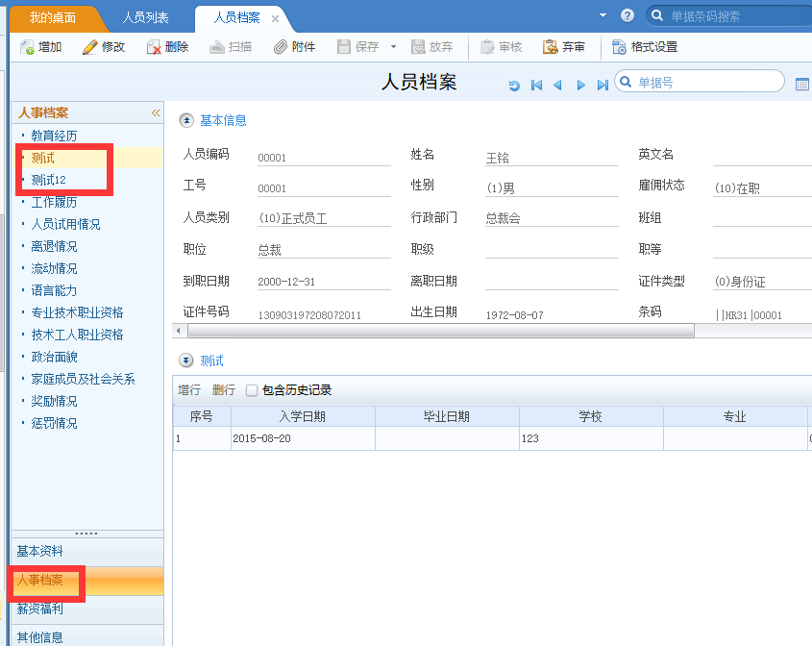Go to the last record icon
This screenshot has height=646, width=812.
click(603, 85)
